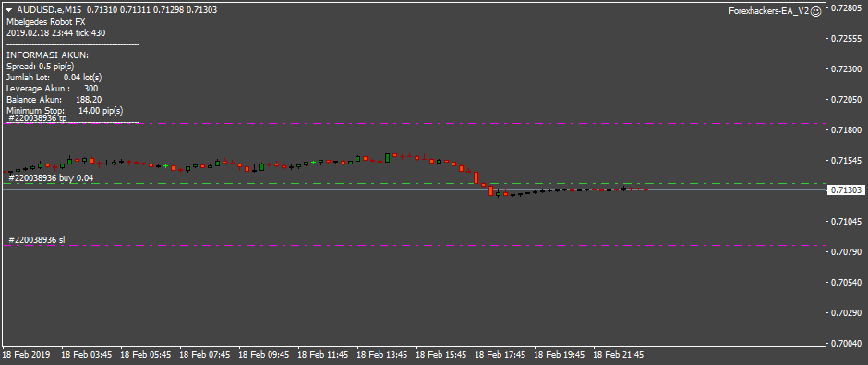Click the Mbelgedes Robot FX label
Image resolution: width=868 pixels, height=365 pixels.
46,21
